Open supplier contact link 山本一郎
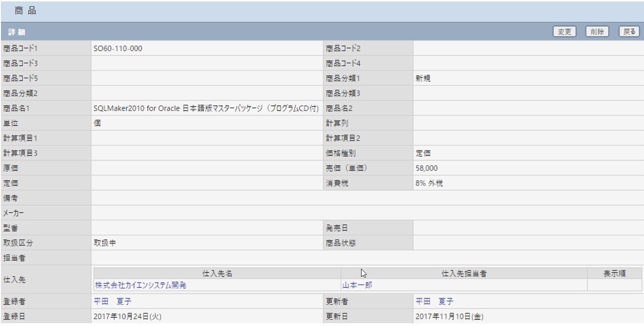The image size is (644, 326). [357, 285]
